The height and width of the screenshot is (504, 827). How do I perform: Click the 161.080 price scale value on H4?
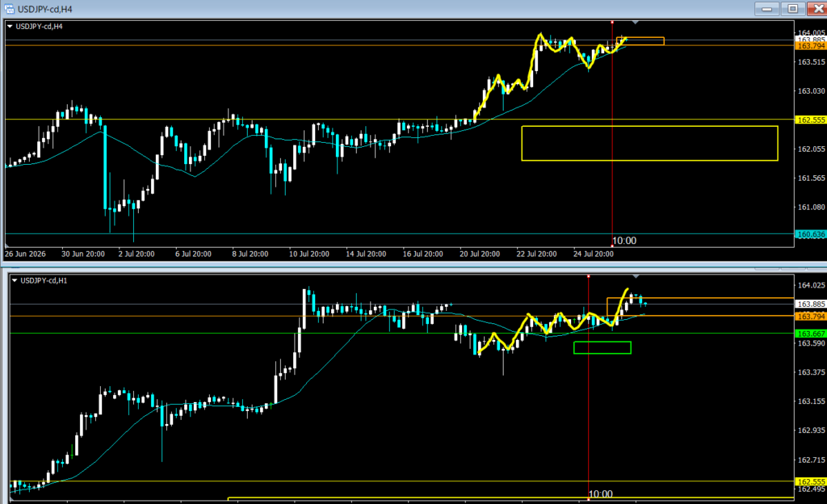[811, 208]
